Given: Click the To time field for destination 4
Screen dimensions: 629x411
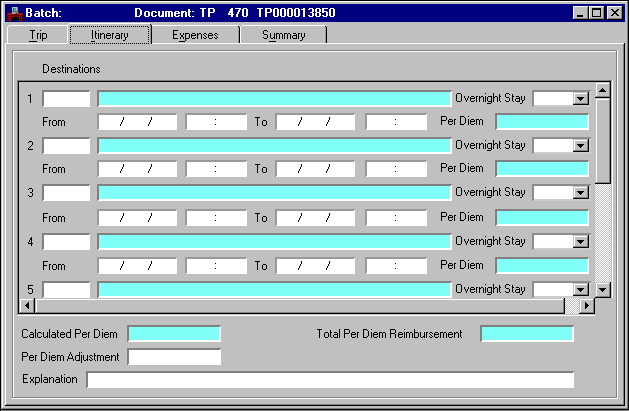Looking at the screenshot, I should pyautogui.click(x=396, y=266).
